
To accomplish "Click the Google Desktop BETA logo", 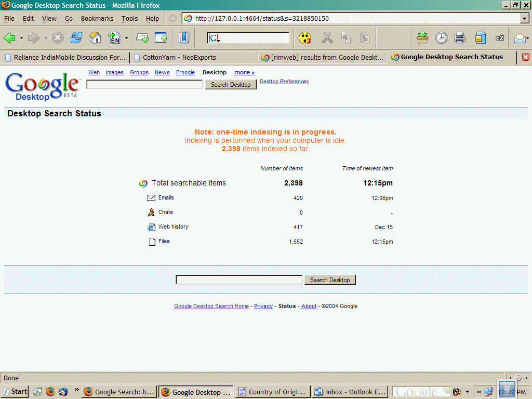I will [43, 87].
